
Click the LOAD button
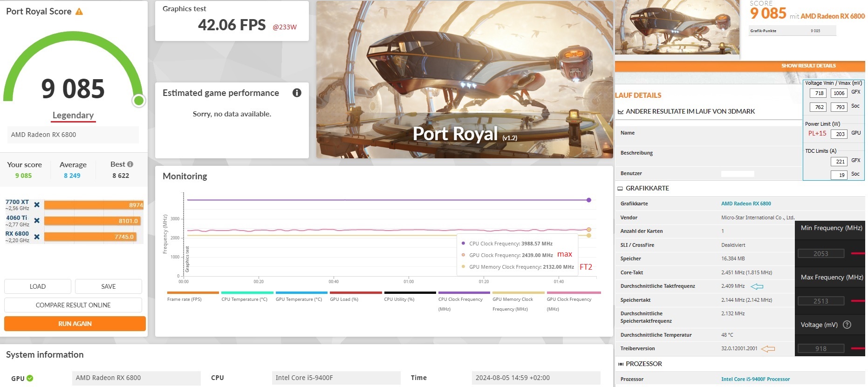(38, 286)
